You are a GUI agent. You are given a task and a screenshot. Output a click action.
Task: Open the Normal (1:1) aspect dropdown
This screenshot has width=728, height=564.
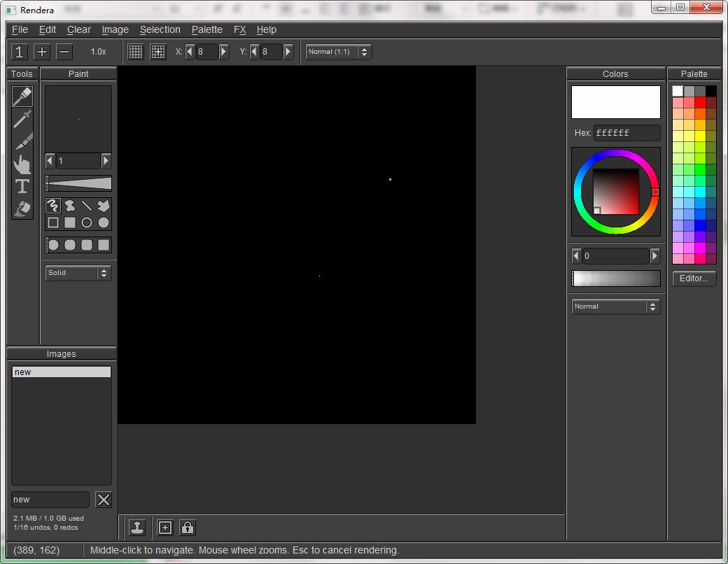(338, 52)
